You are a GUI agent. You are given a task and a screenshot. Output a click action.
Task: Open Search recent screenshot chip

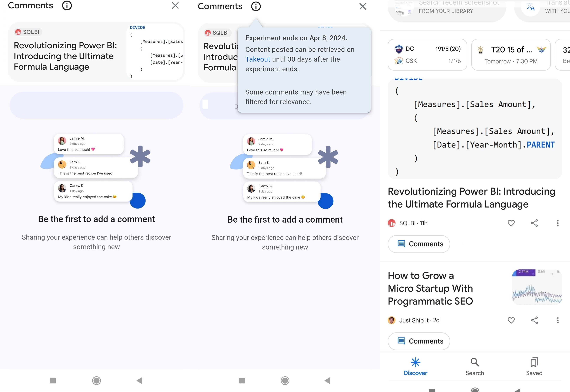pyautogui.click(x=447, y=10)
